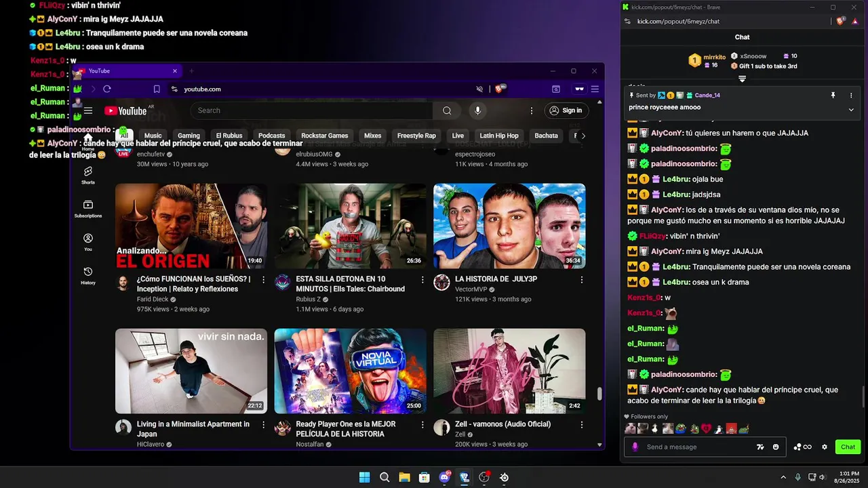Open Brave Shields in Kick chat window
Screen dimensions: 868x488
click(840, 21)
